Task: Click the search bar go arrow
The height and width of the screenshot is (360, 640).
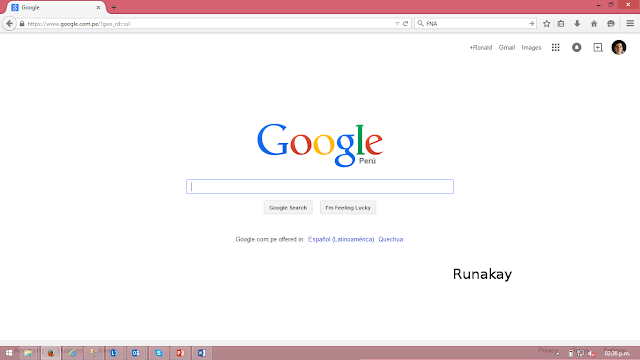Action: click(531, 24)
